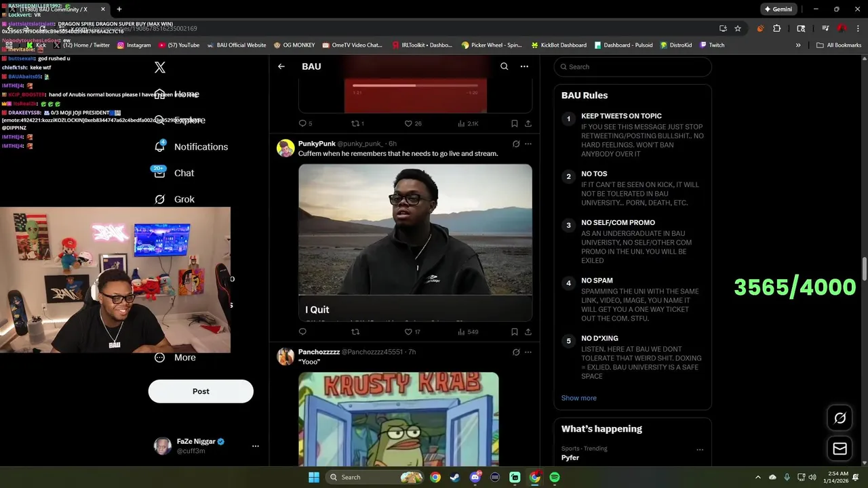Open view stats showing 549 views

[468, 331]
